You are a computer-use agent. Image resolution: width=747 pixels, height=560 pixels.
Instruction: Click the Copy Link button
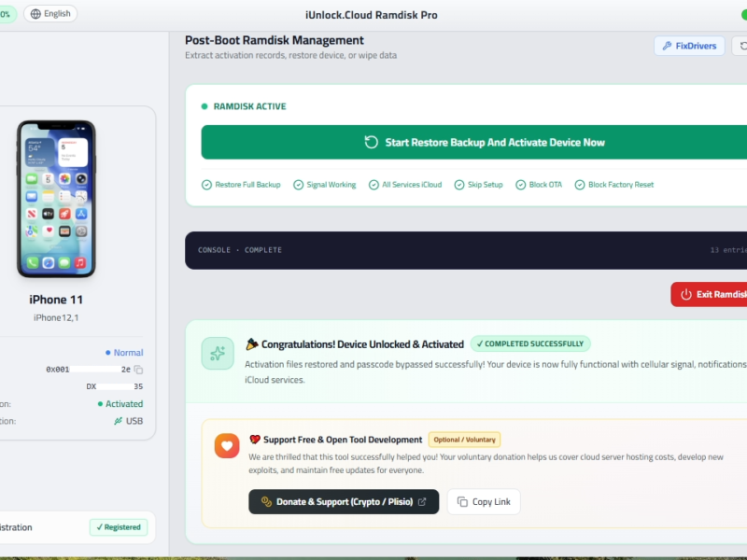(484, 502)
